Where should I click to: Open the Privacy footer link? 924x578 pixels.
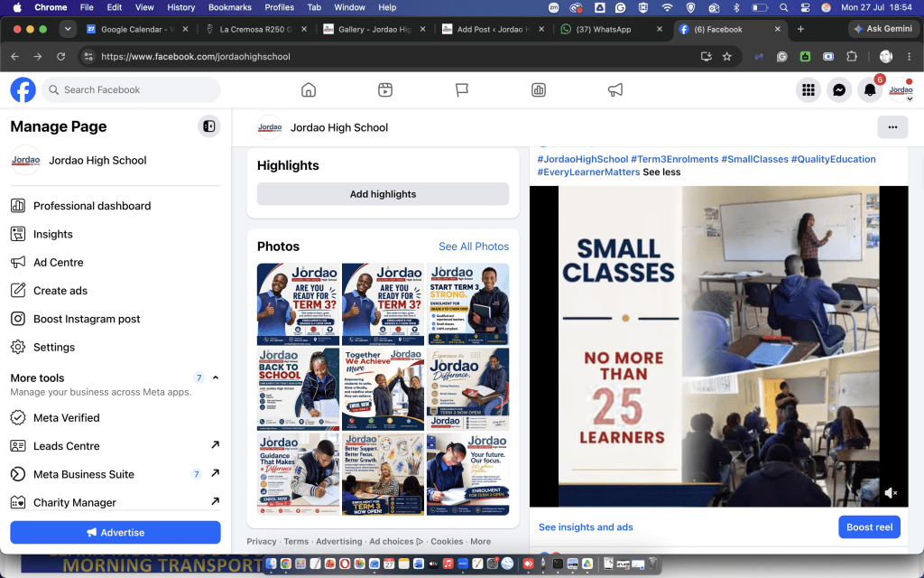point(262,542)
